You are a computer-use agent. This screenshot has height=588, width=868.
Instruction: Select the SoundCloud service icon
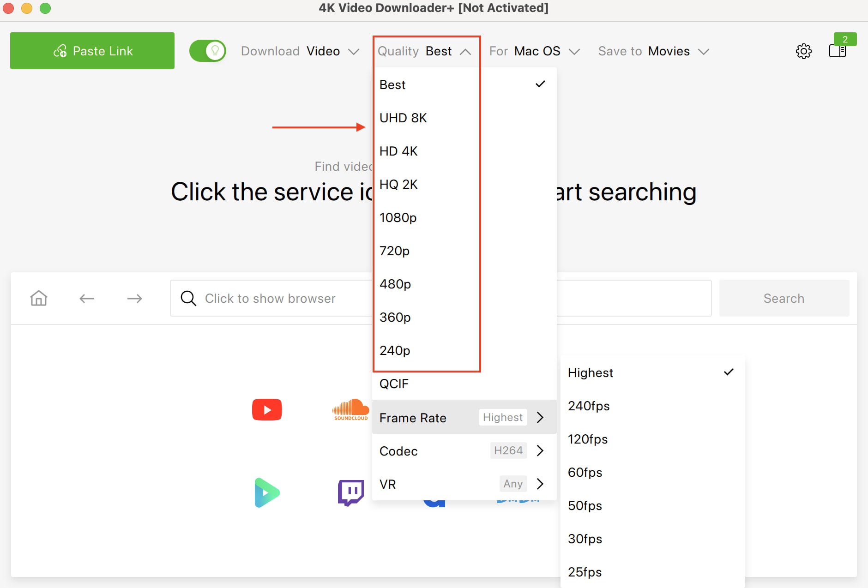point(350,409)
